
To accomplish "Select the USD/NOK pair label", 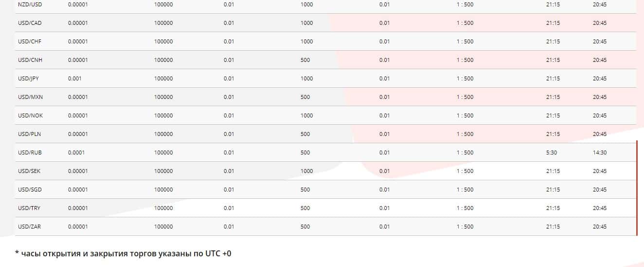I will click(30, 115).
